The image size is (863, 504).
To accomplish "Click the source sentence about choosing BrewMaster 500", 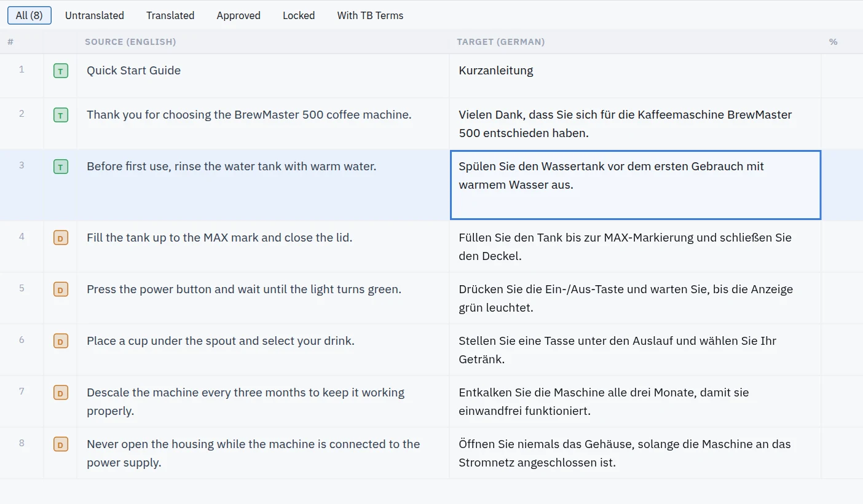I will pyautogui.click(x=249, y=114).
